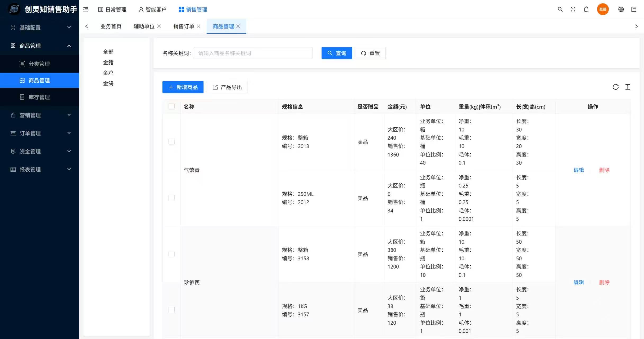This screenshot has width=644, height=339.
Task: Close the 销售订单 tab
Action: tap(198, 26)
